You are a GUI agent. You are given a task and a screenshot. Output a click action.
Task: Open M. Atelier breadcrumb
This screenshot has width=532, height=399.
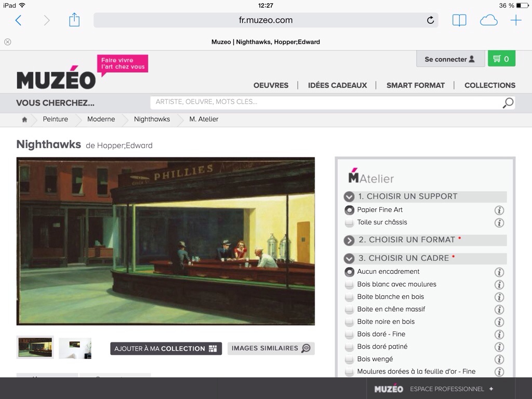(204, 119)
